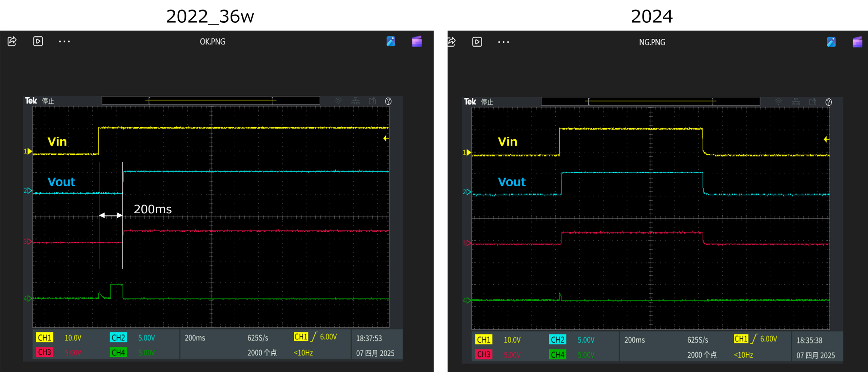
Task: Click the red CH3 badge on right scope
Action: [484, 354]
